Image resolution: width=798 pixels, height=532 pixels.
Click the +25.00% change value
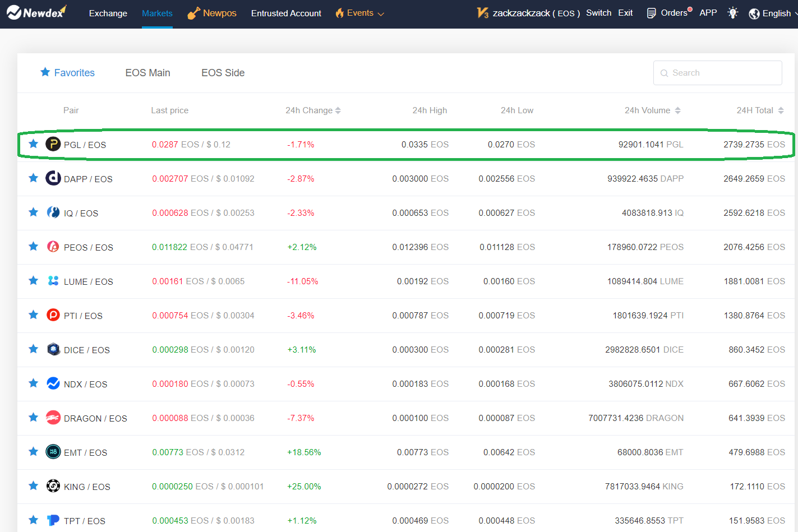pos(304,487)
